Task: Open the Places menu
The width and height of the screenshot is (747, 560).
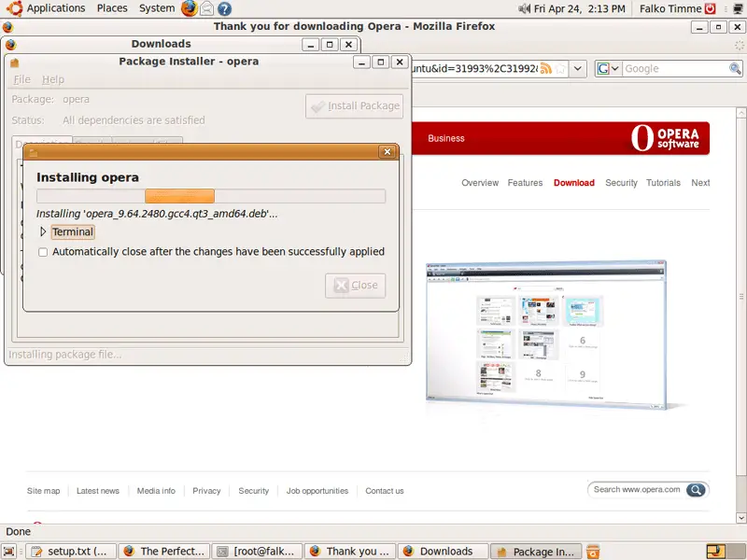Action: point(112,8)
